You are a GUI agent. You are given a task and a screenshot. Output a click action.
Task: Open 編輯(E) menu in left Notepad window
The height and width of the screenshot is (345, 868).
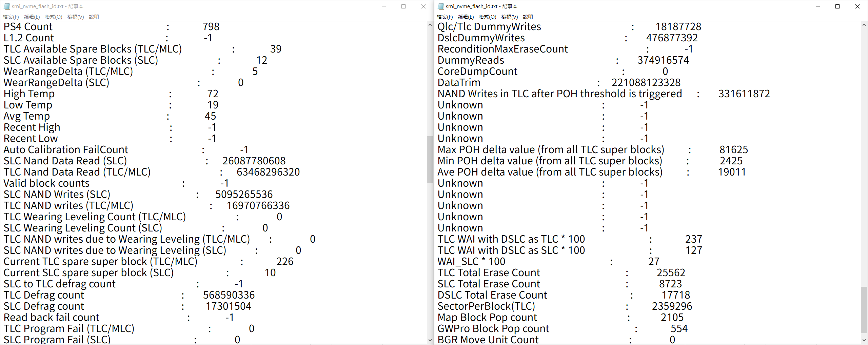coord(32,17)
